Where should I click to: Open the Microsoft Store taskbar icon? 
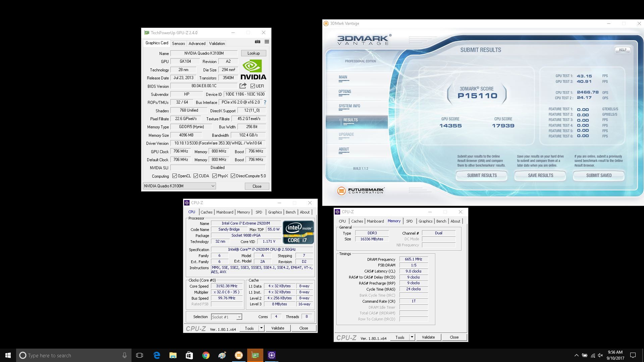189,355
